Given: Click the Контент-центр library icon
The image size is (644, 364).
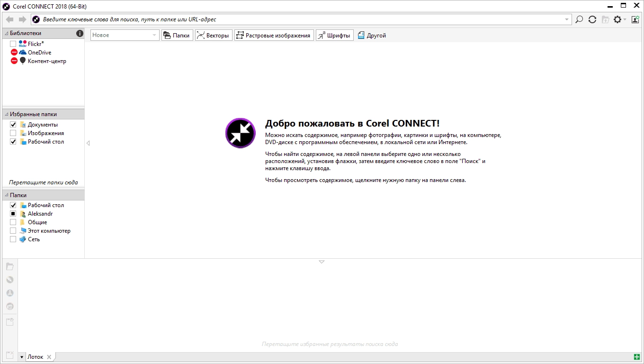Looking at the screenshot, I should click(x=23, y=61).
